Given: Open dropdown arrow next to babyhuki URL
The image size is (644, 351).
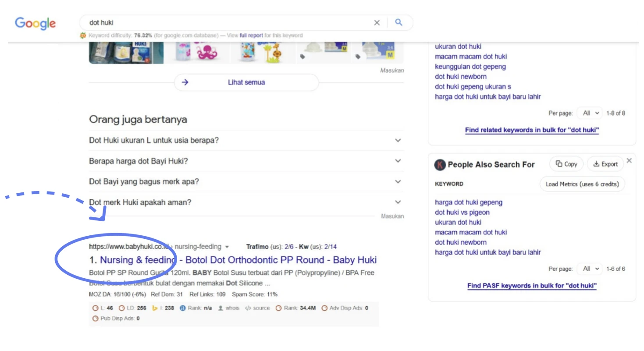Looking at the screenshot, I should [x=227, y=247].
